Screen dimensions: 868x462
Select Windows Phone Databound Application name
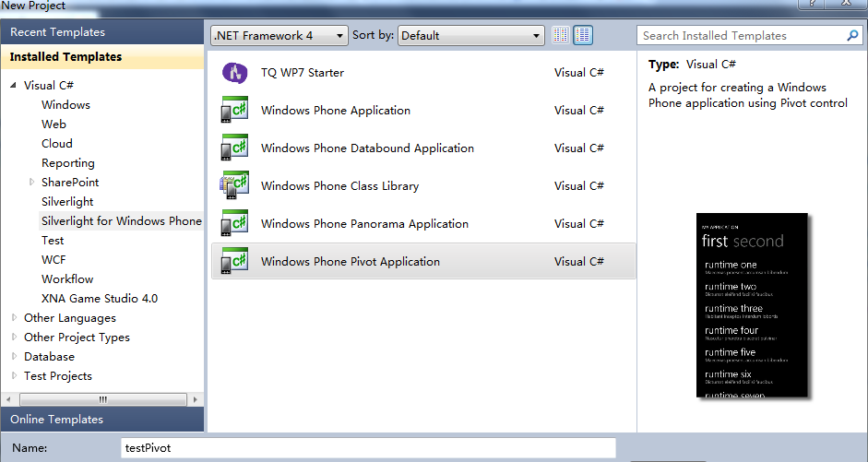pos(367,148)
